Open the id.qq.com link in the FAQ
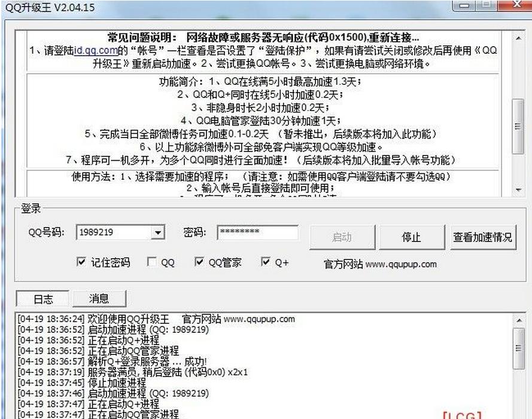This screenshot has height=419, width=532. click(96, 51)
